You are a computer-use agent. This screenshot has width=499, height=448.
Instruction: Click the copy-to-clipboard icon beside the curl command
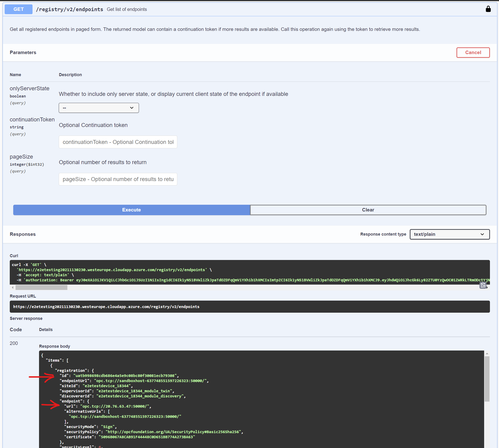[x=483, y=285]
